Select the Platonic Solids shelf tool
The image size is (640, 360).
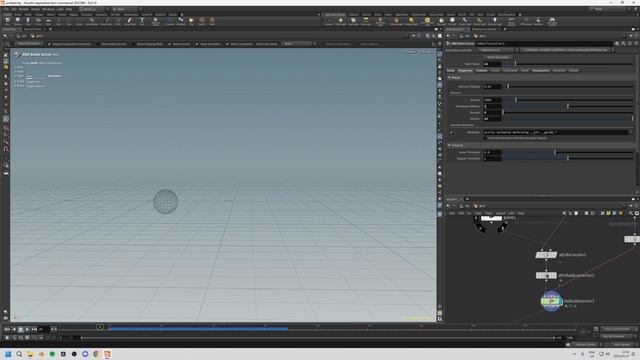pyautogui.click(x=156, y=21)
